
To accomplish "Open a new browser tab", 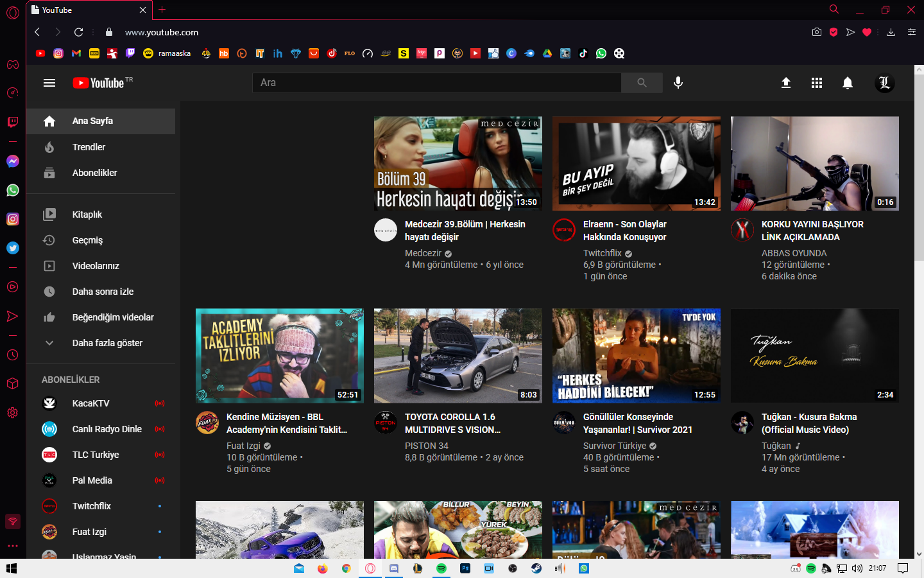I will coord(162,10).
